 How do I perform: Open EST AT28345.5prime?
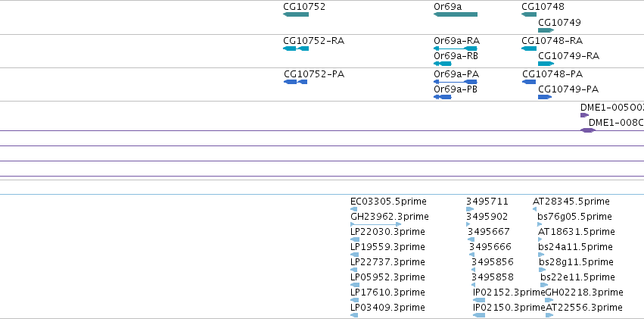[535, 209]
